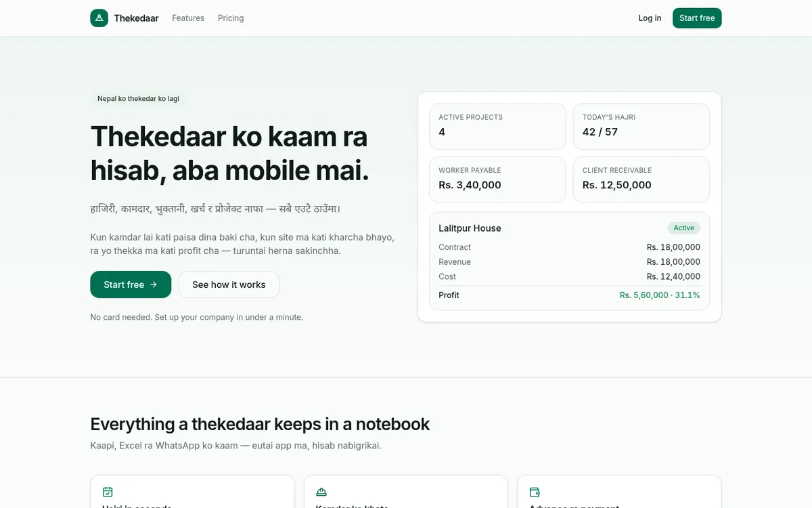The width and height of the screenshot is (812, 508).
Task: Click Start free in the top navigation
Action: [697, 18]
